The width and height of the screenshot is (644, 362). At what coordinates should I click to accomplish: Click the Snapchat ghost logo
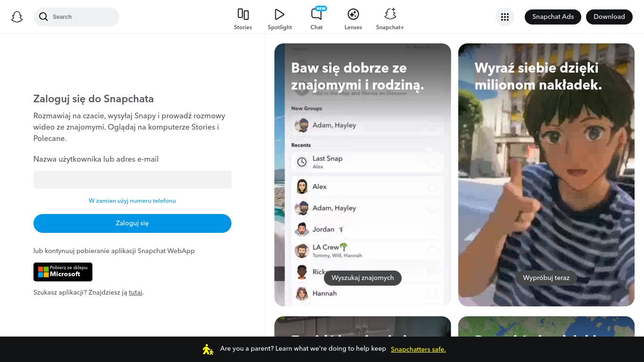coord(17,17)
